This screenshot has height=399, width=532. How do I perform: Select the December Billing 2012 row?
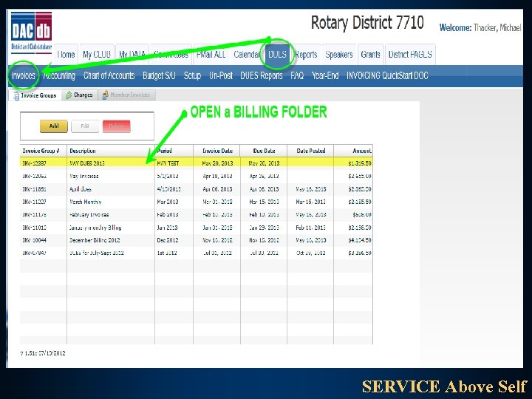197,240
